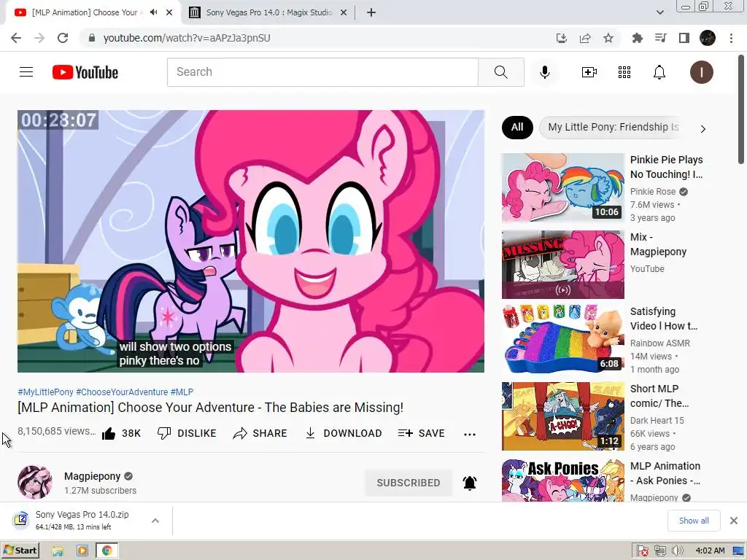
Task: Close the Sony Vegas Pro tab
Action: tap(343, 12)
